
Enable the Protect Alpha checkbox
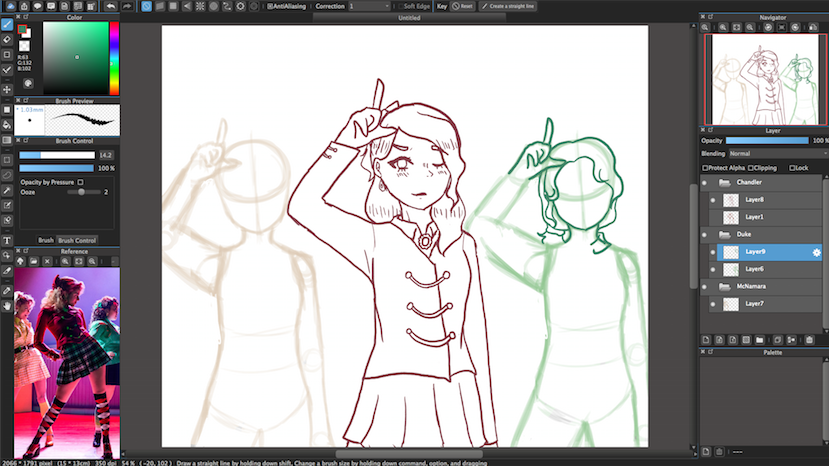(706, 168)
